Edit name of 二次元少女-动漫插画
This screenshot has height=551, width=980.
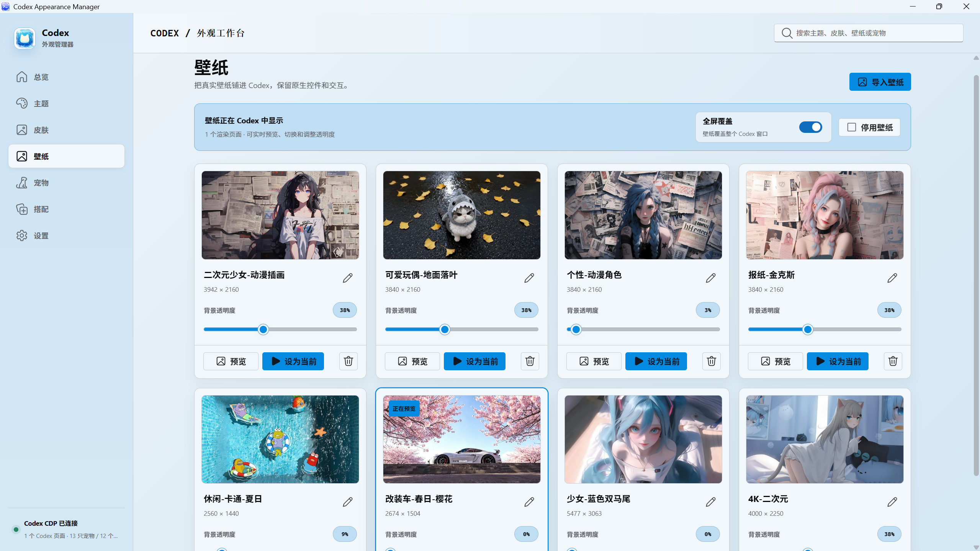pos(347,278)
